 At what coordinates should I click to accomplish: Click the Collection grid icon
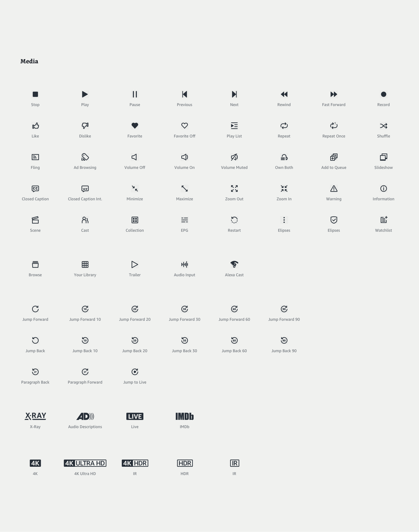135,220
